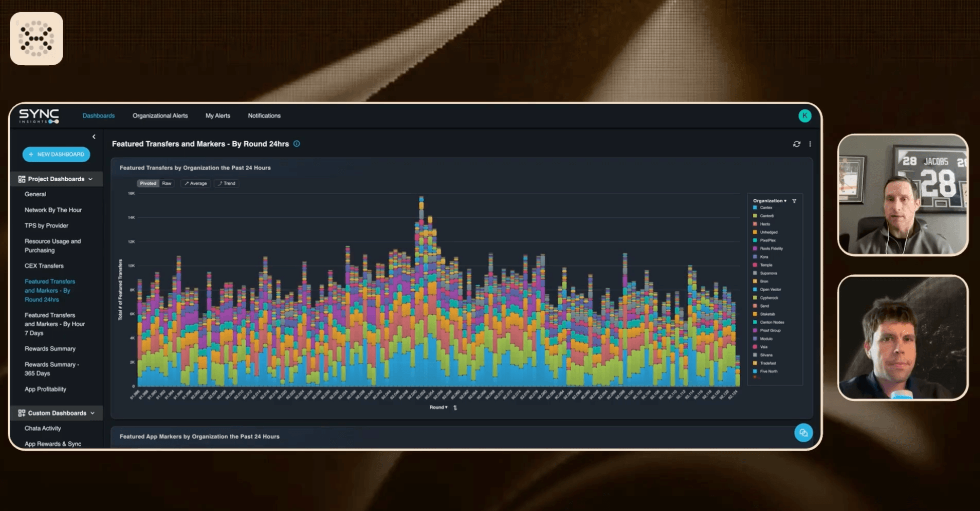Click Five North in the legend
This screenshot has height=511, width=980.
(x=766, y=371)
